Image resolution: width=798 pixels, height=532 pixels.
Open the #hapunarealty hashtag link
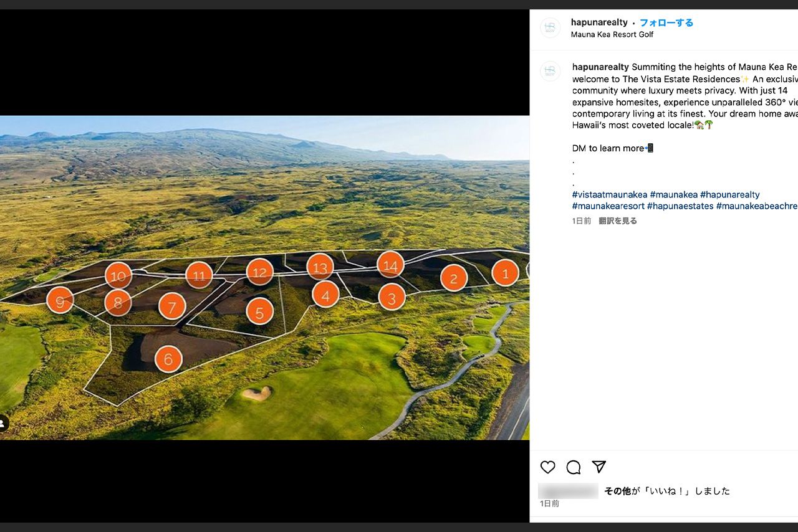point(729,194)
